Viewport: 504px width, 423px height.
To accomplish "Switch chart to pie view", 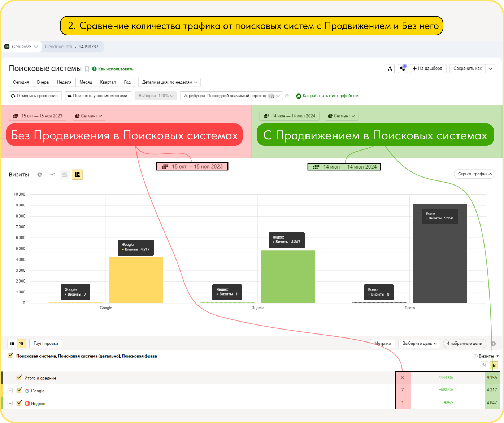I will [x=40, y=175].
